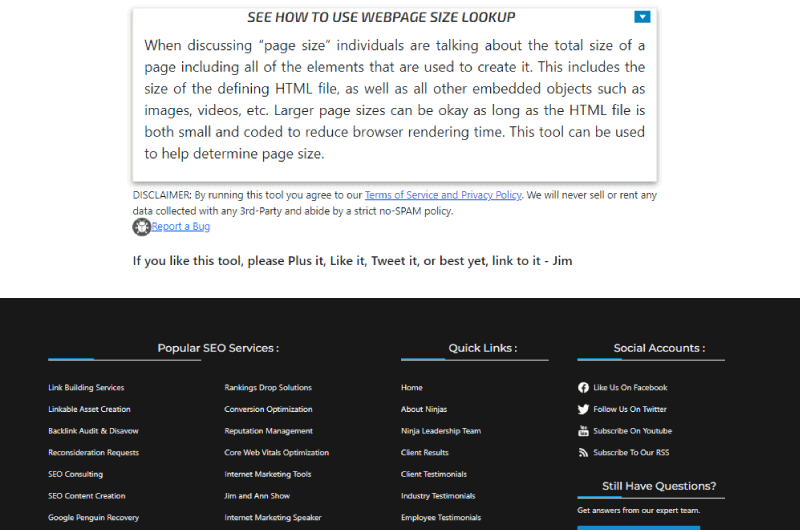This screenshot has width=800, height=530.
Task: Open Google Penguin Recovery link
Action: [93, 518]
